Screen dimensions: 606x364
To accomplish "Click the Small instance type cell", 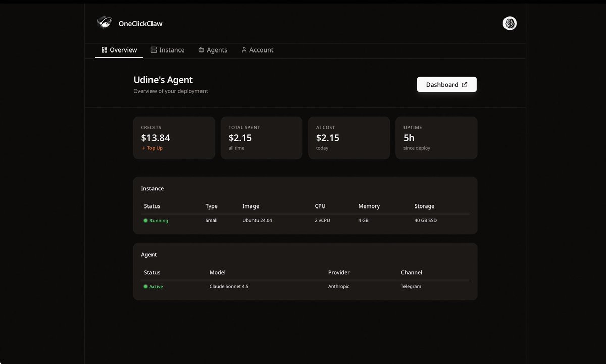I will pyautogui.click(x=212, y=221).
